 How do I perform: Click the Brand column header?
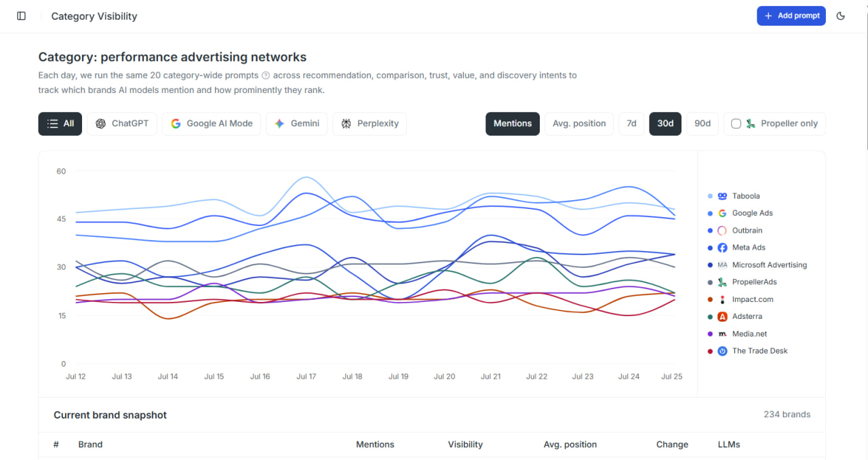click(90, 444)
